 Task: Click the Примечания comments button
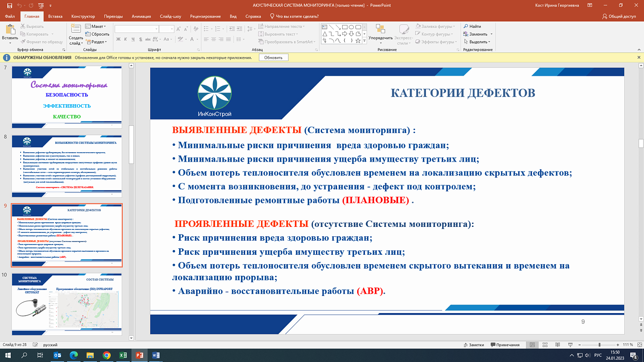click(x=505, y=345)
